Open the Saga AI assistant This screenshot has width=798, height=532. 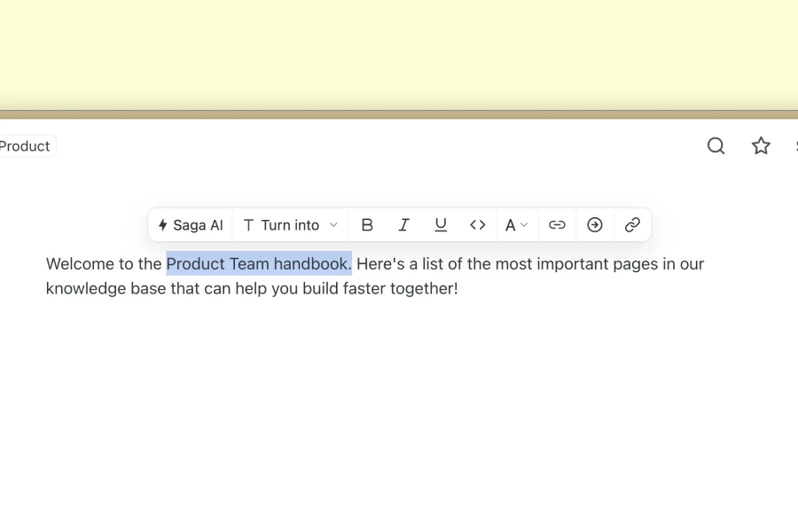(190, 224)
